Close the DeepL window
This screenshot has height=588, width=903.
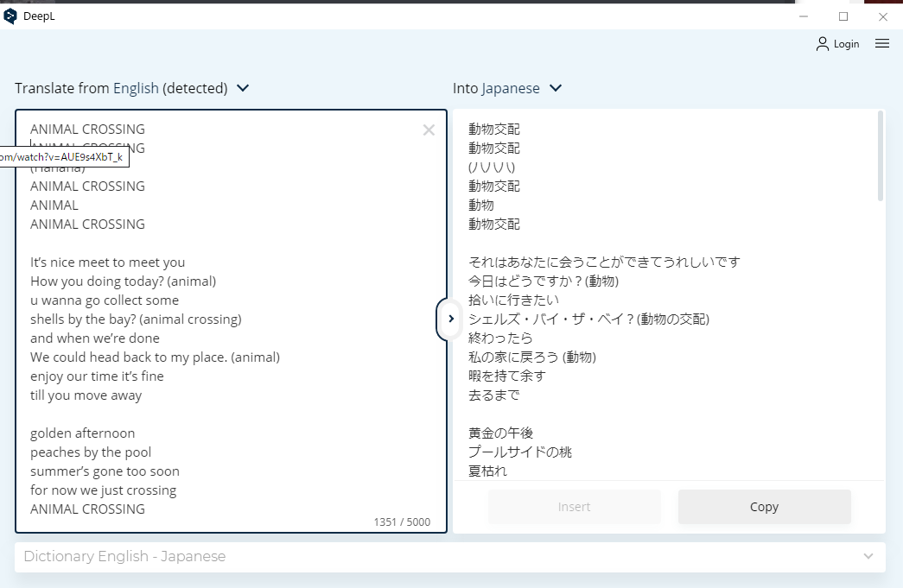coord(883,16)
